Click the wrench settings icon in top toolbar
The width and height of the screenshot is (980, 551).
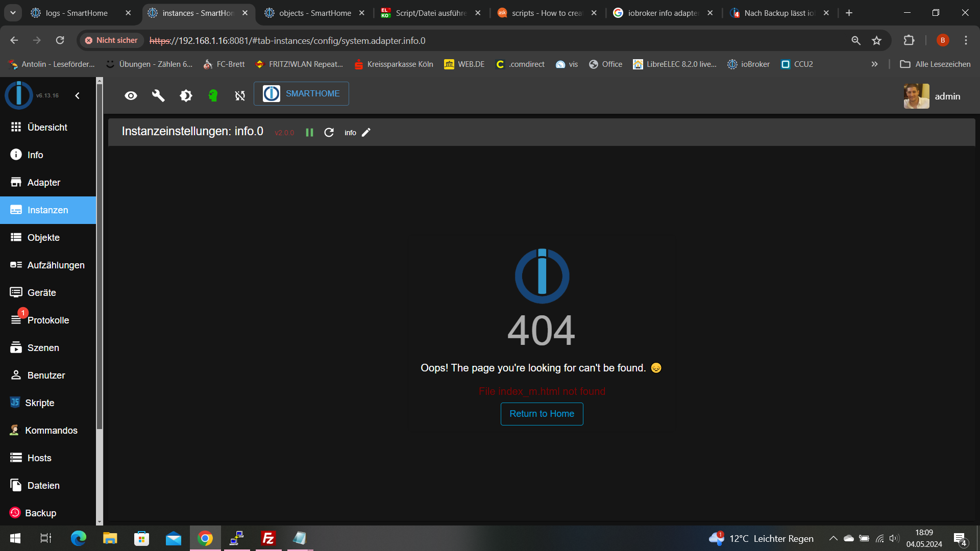pyautogui.click(x=158, y=95)
